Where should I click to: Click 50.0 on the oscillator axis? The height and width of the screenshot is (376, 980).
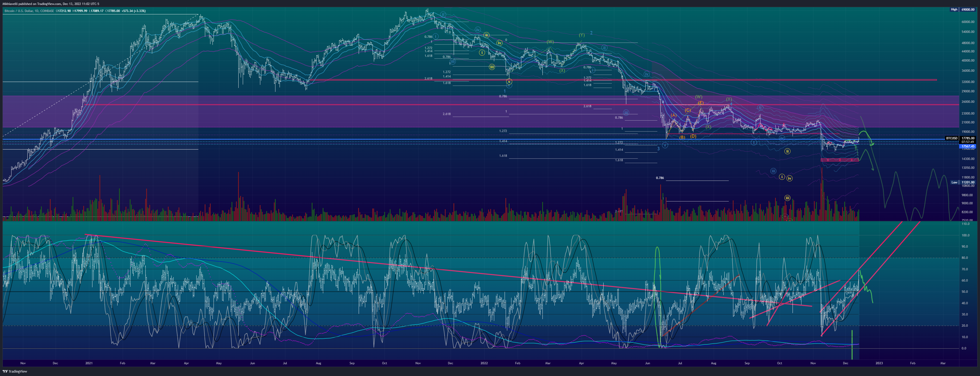[x=964, y=292]
